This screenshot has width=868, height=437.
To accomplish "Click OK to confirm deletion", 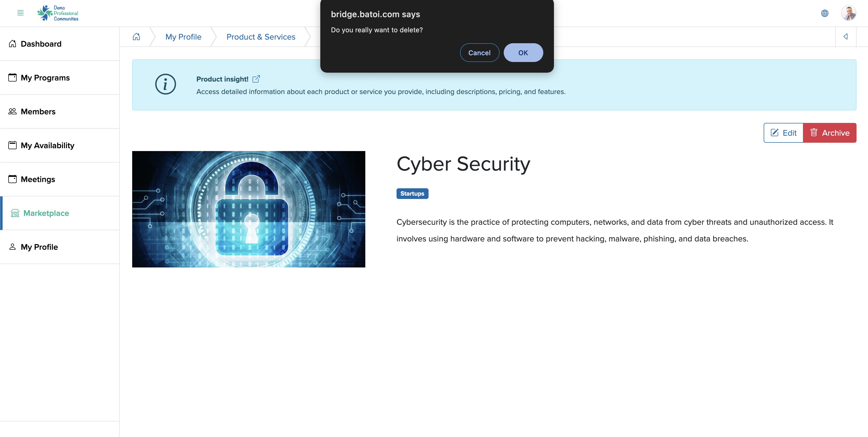I will [x=523, y=52].
